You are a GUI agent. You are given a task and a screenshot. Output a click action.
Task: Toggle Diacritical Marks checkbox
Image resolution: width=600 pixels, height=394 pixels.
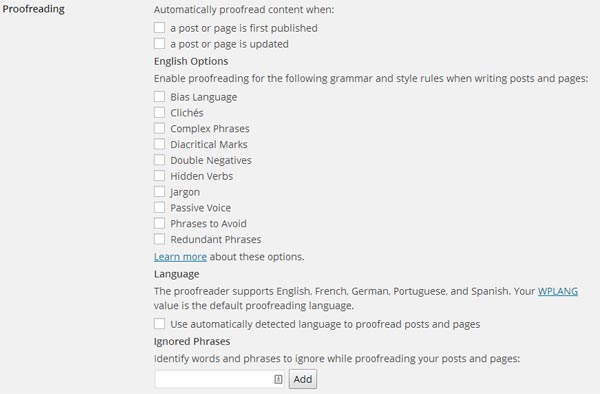click(160, 144)
